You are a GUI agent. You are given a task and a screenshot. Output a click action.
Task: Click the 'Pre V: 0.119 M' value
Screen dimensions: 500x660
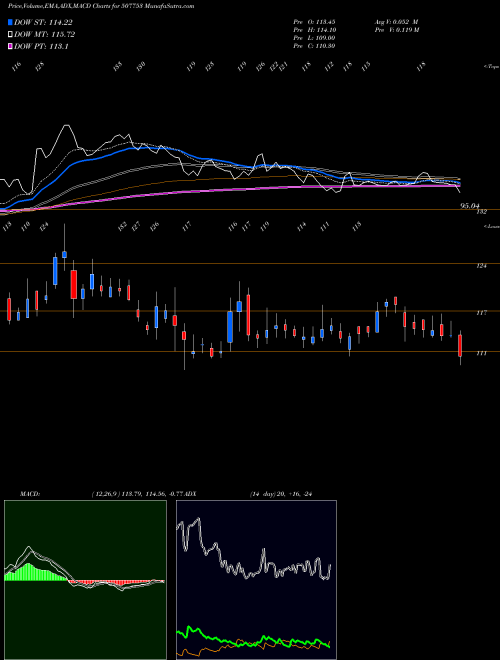click(396, 30)
